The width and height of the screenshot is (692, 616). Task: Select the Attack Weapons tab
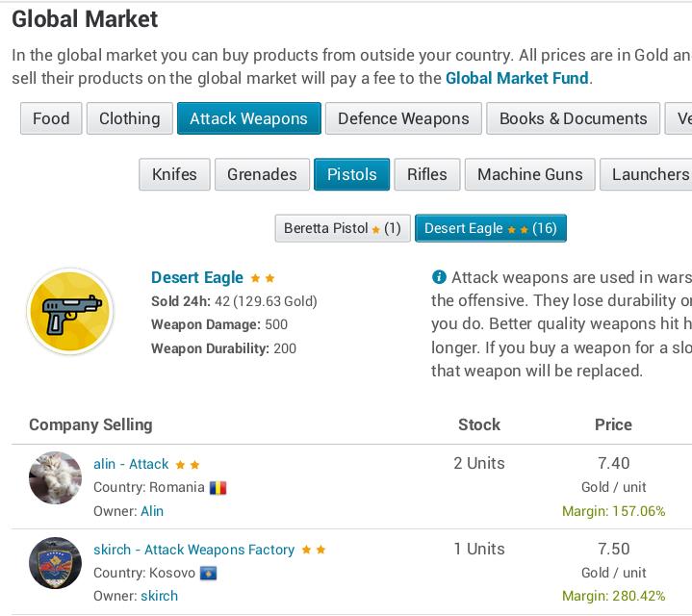pos(249,118)
